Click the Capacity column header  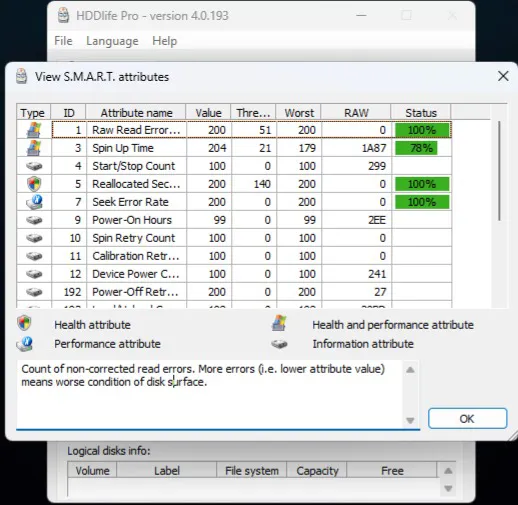317,471
